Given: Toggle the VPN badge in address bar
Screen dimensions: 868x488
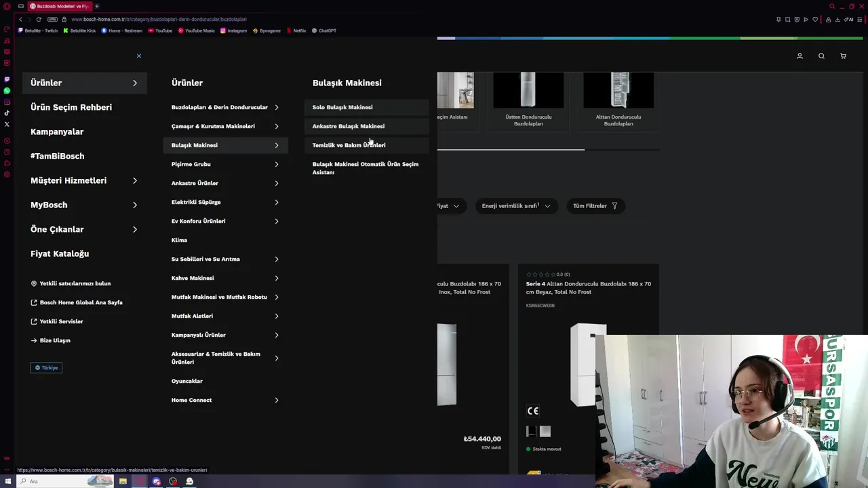Looking at the screenshot, I should [52, 19].
